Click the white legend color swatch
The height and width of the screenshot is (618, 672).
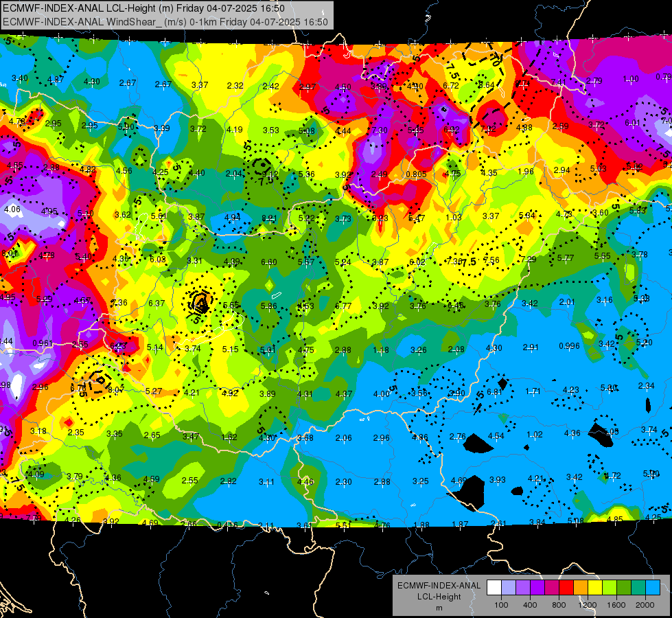click(494, 588)
